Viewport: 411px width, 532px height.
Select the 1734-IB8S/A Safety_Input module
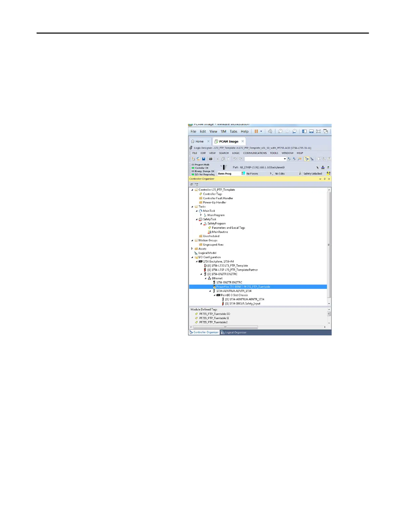pyautogui.click(x=243, y=304)
